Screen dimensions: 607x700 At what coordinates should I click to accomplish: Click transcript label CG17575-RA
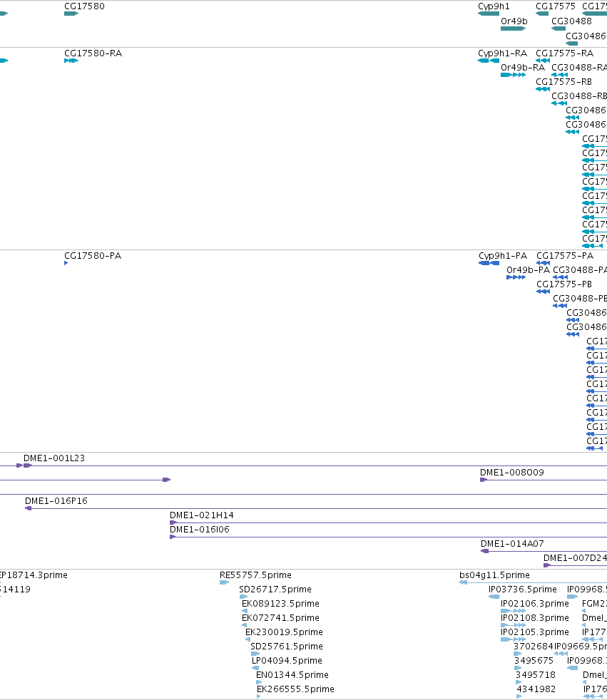click(x=565, y=53)
